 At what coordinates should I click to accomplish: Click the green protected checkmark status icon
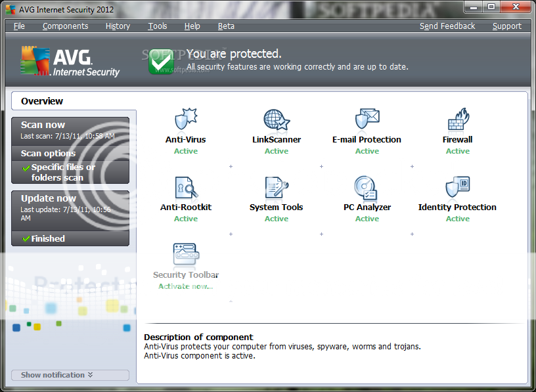tap(162, 62)
